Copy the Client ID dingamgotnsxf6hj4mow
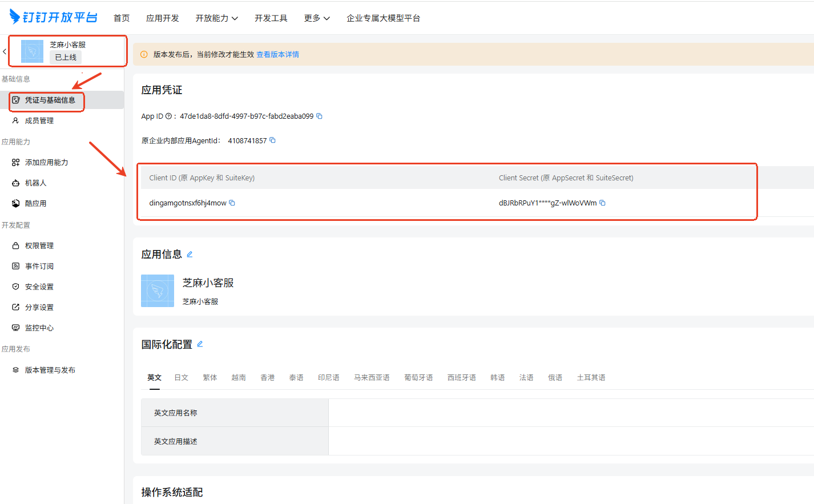This screenshot has width=814, height=504. point(232,203)
